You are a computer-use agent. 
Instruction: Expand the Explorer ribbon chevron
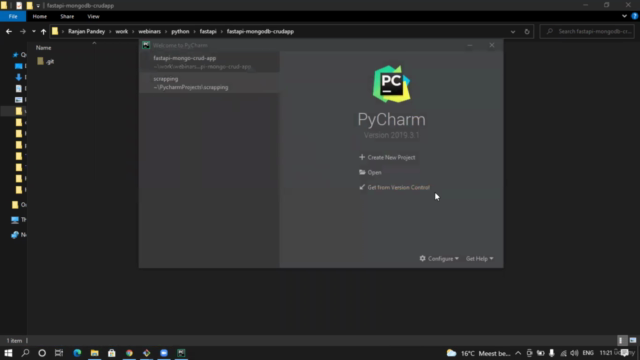tap(624, 16)
